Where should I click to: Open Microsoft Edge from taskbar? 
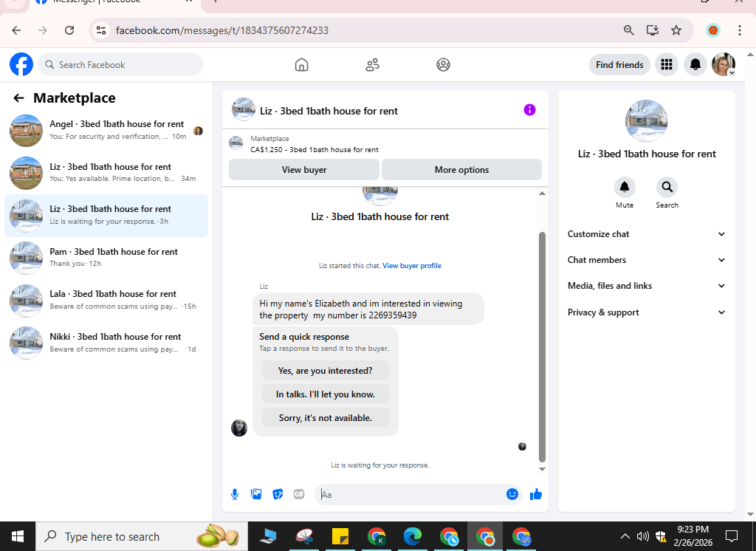point(412,536)
